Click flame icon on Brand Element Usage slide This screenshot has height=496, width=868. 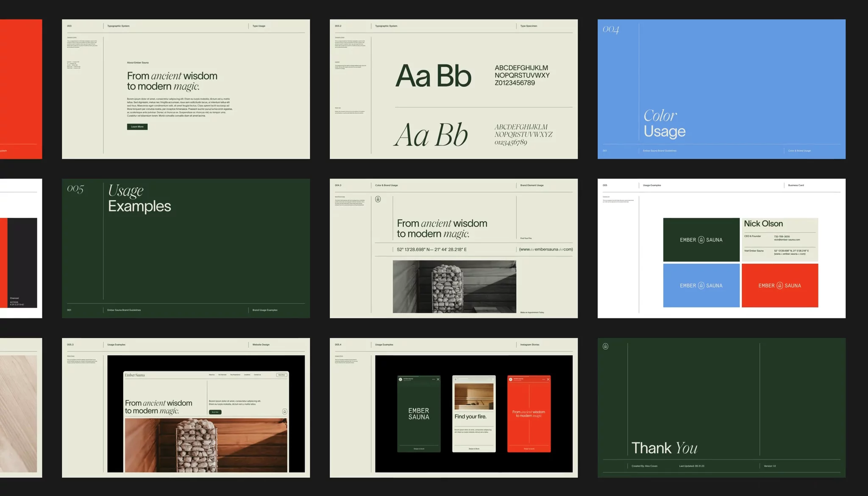378,199
